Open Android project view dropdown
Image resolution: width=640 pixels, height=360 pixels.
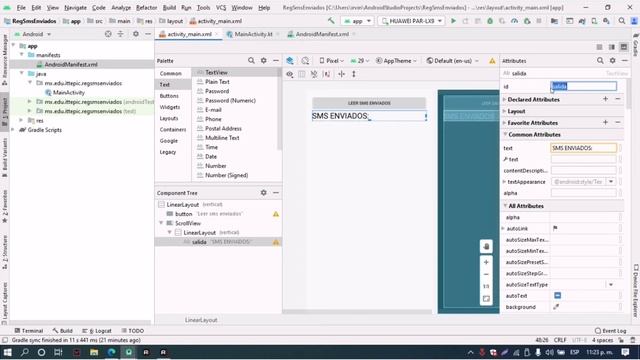(33, 34)
